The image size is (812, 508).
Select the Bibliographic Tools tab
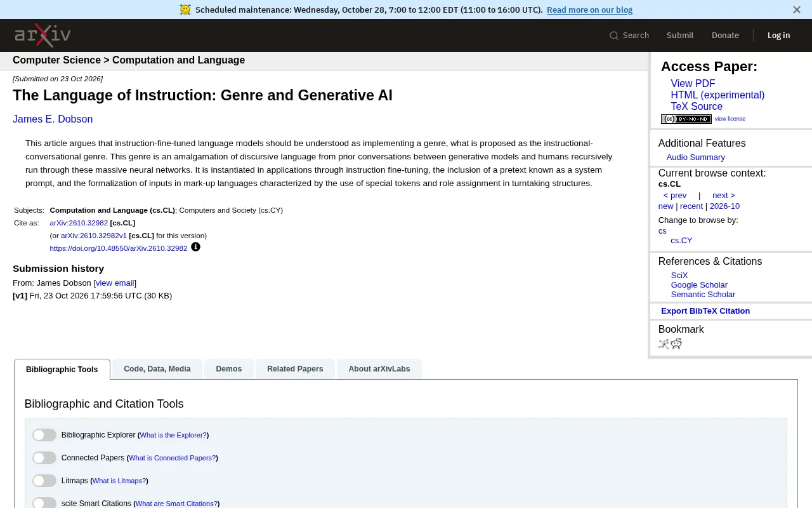coord(62,370)
